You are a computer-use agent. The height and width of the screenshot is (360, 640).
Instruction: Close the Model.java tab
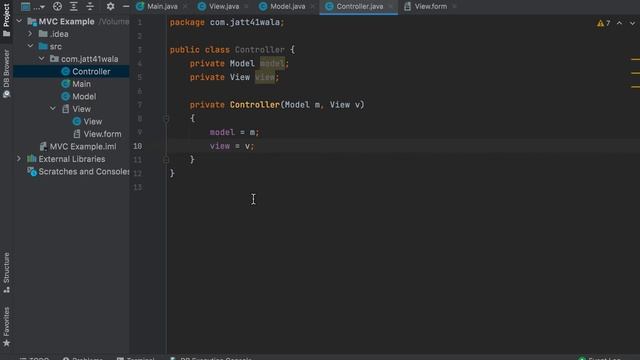pos(312,7)
